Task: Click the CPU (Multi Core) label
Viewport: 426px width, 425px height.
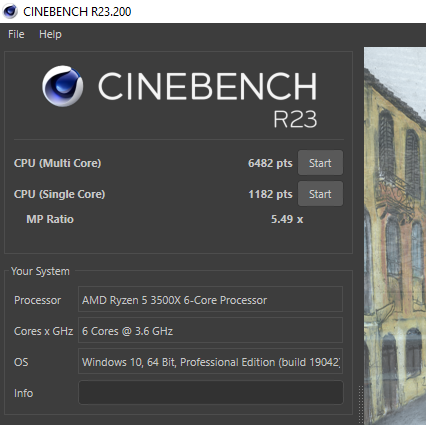Action: [57, 163]
